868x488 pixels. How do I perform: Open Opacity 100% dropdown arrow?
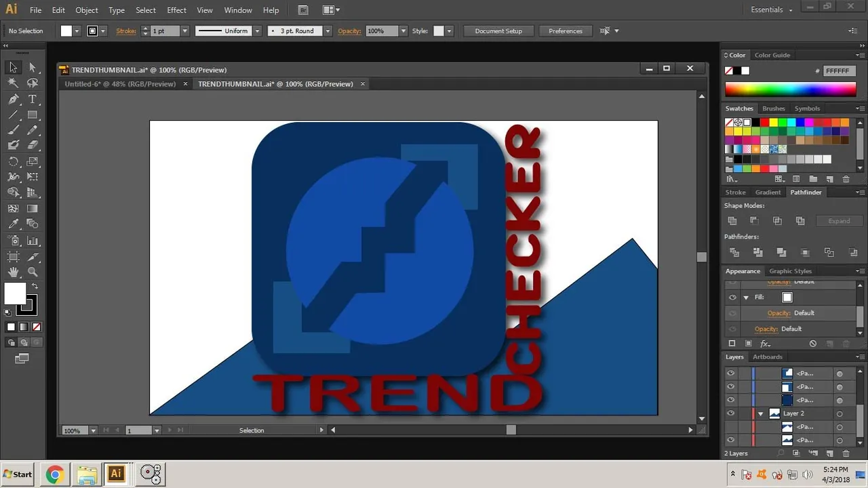point(403,31)
